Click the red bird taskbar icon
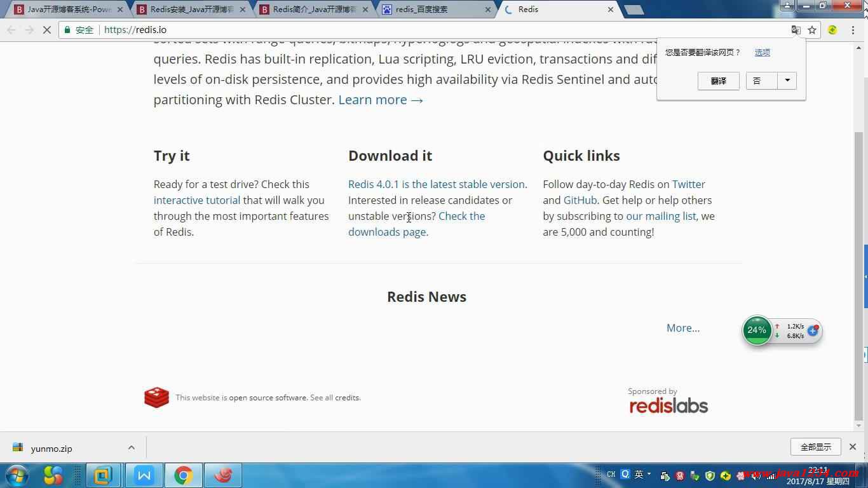Screen dimensions: 868x488 click(223, 475)
